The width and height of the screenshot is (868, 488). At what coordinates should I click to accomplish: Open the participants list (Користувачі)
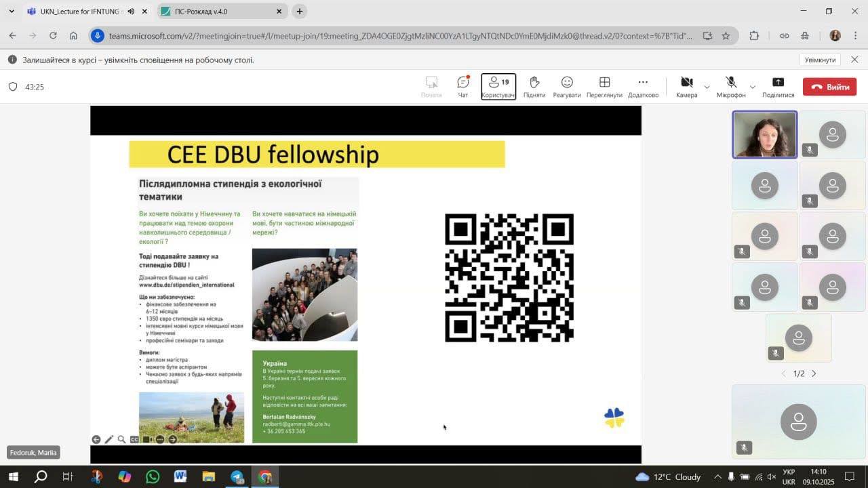point(498,86)
